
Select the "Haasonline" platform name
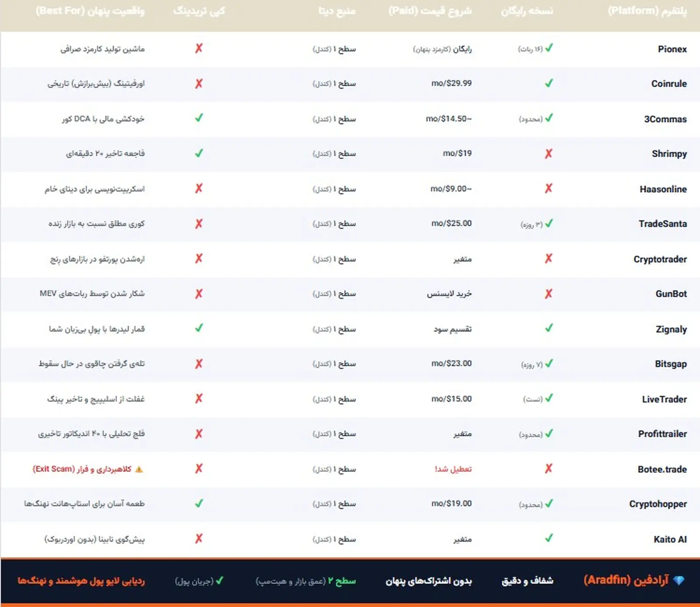(663, 189)
